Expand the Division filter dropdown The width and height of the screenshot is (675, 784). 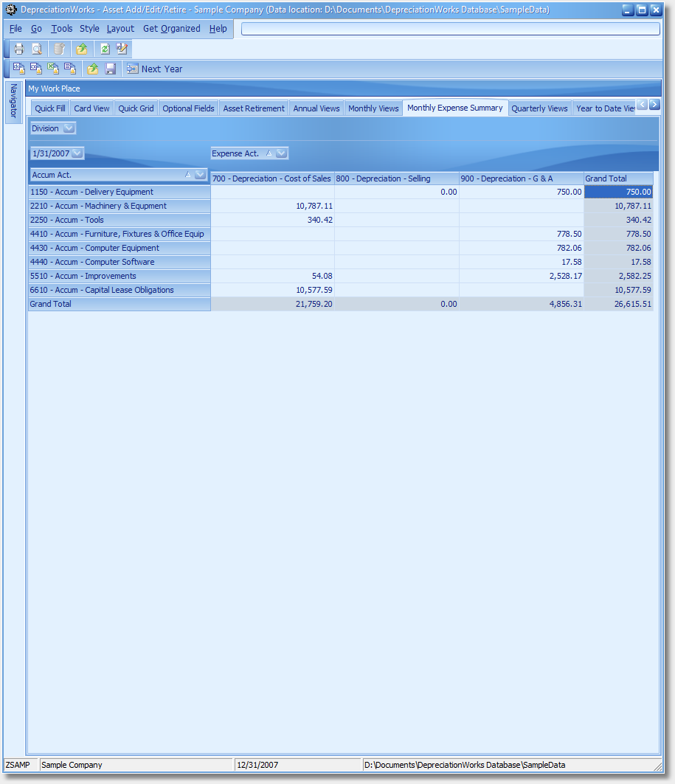pos(69,128)
